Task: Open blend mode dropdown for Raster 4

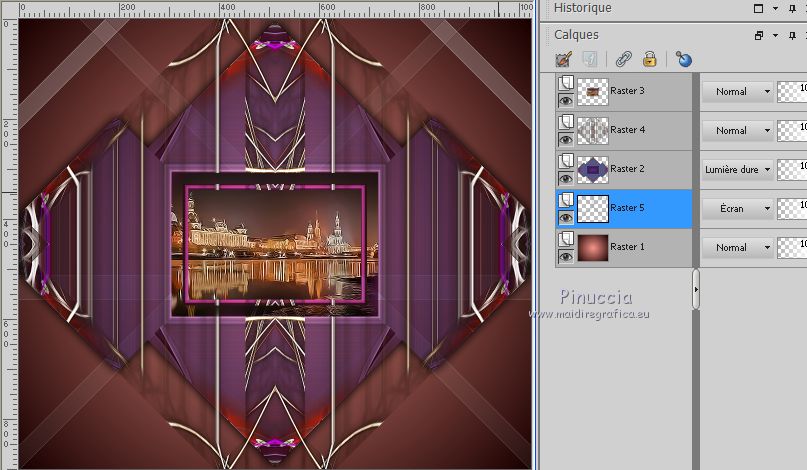Action: click(738, 130)
